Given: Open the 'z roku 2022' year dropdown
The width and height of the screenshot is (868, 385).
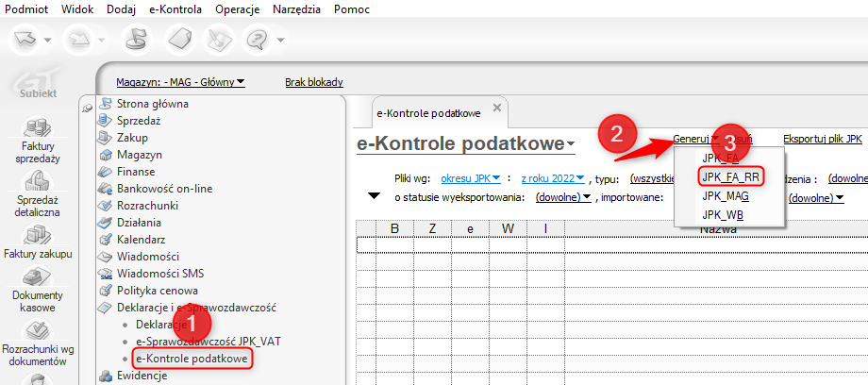Looking at the screenshot, I should tap(552, 178).
